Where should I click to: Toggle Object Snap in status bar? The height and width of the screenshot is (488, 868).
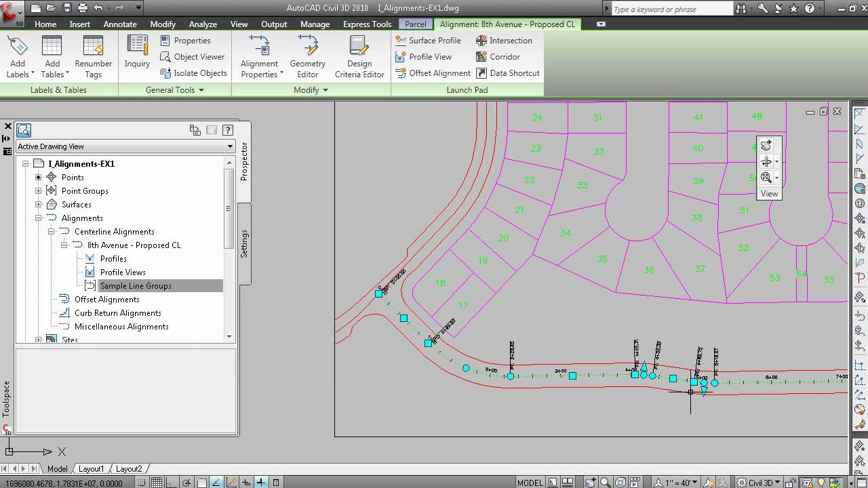(x=201, y=483)
